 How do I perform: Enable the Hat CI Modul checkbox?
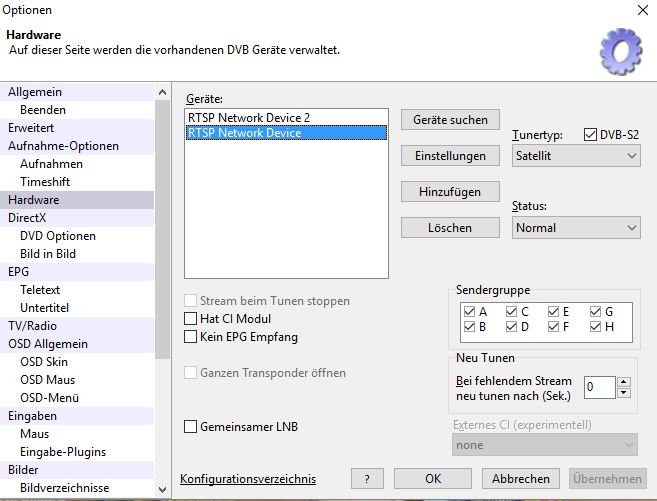192,319
